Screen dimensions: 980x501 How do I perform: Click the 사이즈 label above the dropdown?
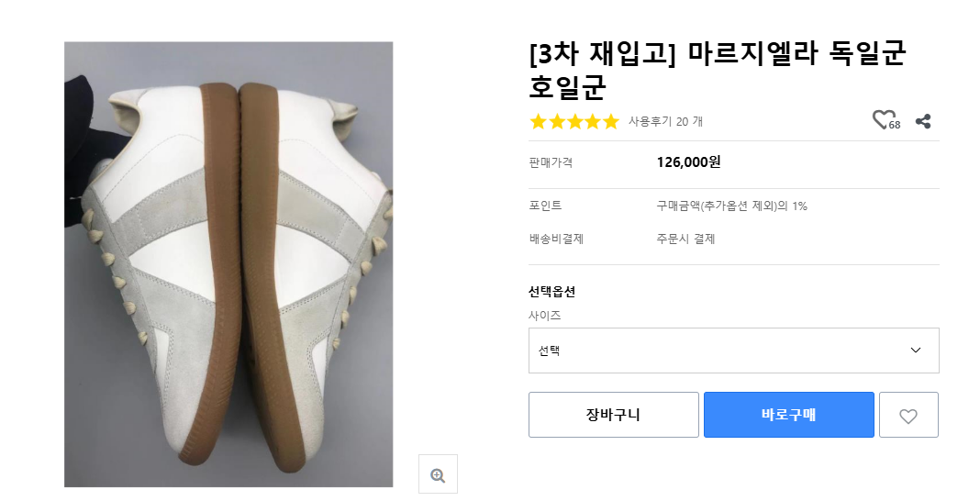(x=545, y=316)
